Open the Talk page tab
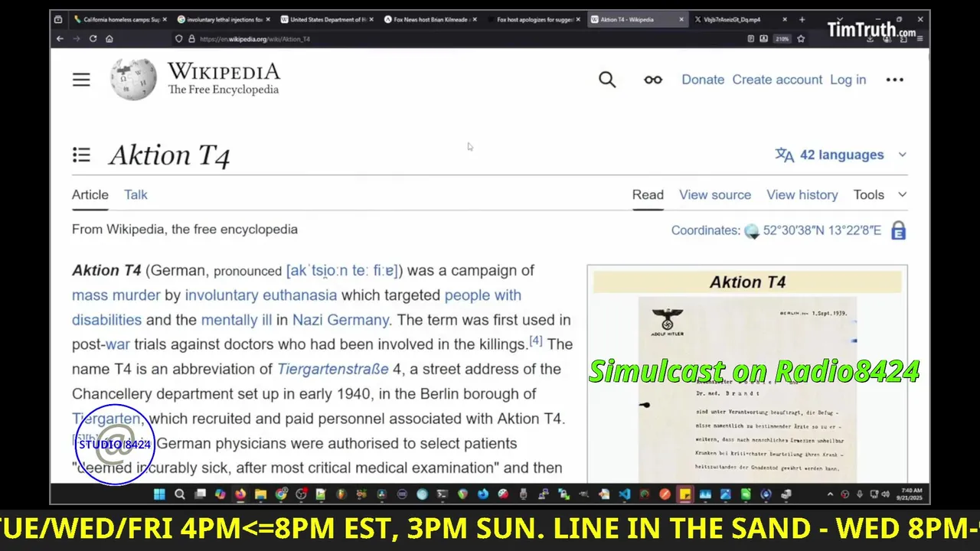The height and width of the screenshot is (551, 980). [136, 194]
